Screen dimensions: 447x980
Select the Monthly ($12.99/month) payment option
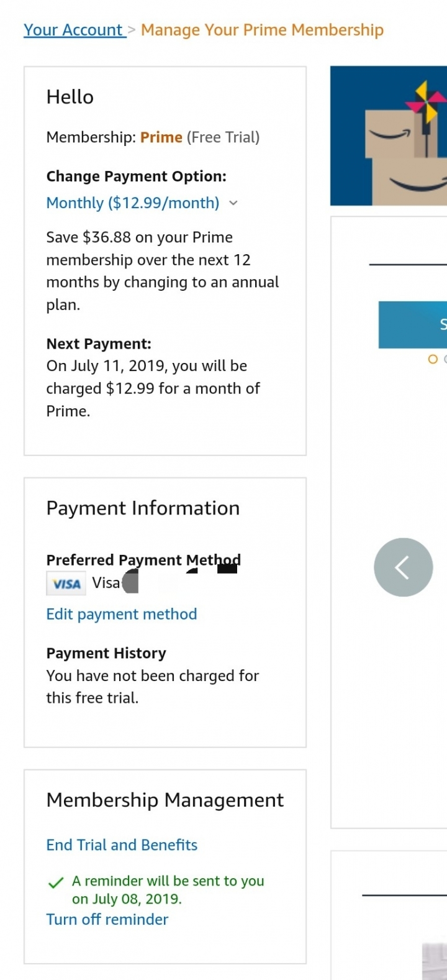[x=133, y=203]
